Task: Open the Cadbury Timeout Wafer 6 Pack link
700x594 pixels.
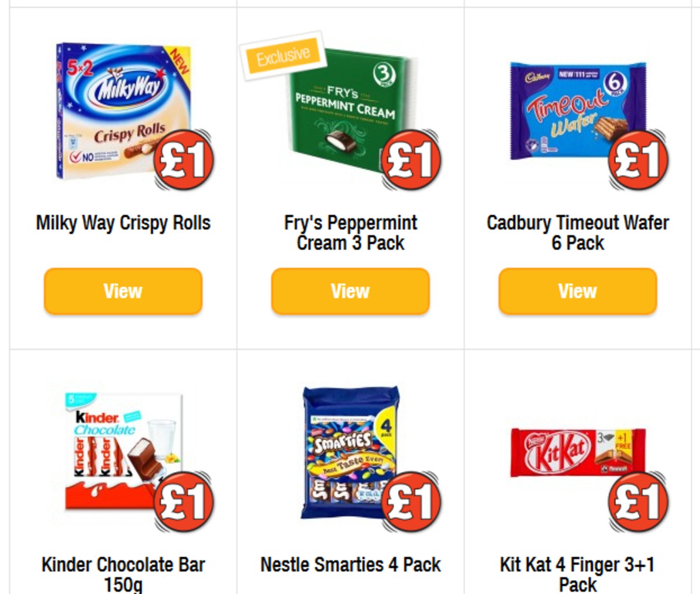Action: coord(577,233)
